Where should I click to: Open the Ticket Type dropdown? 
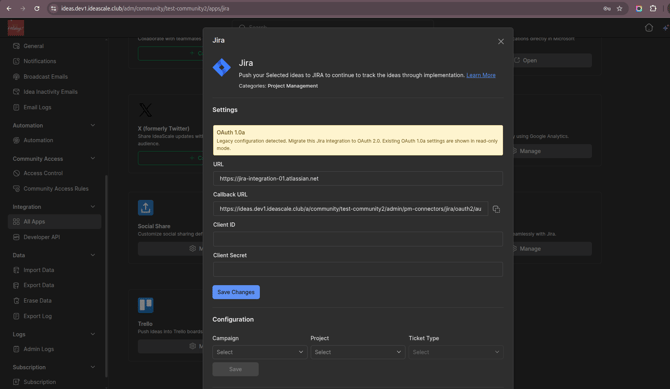click(456, 352)
